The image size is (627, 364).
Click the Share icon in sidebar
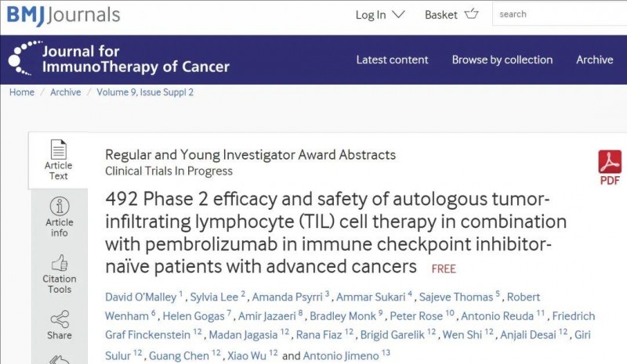[x=59, y=319]
